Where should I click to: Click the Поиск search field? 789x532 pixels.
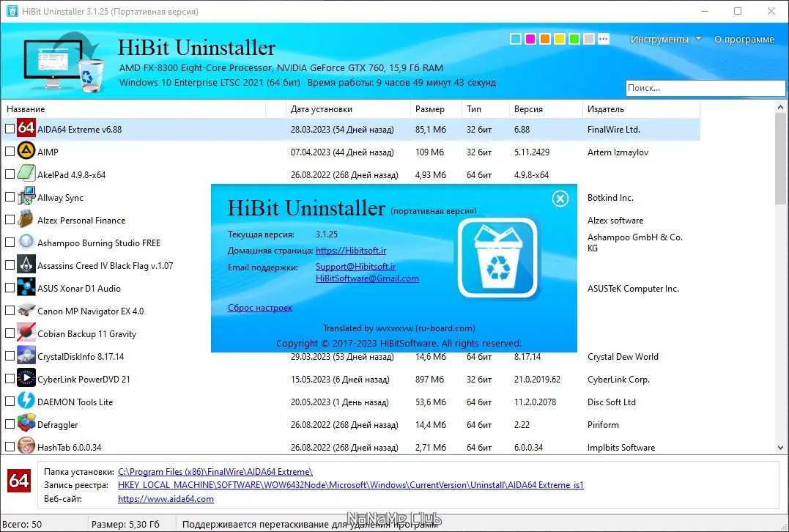(x=705, y=88)
